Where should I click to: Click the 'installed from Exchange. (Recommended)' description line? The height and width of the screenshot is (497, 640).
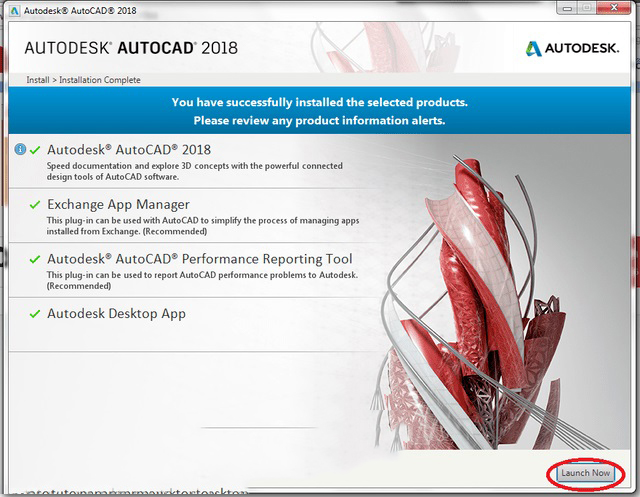pos(127,231)
